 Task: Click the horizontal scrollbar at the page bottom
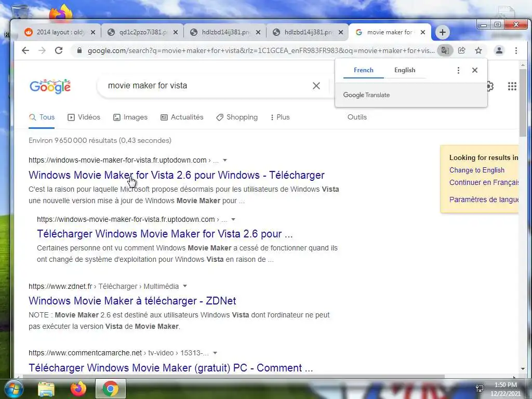coord(234,376)
